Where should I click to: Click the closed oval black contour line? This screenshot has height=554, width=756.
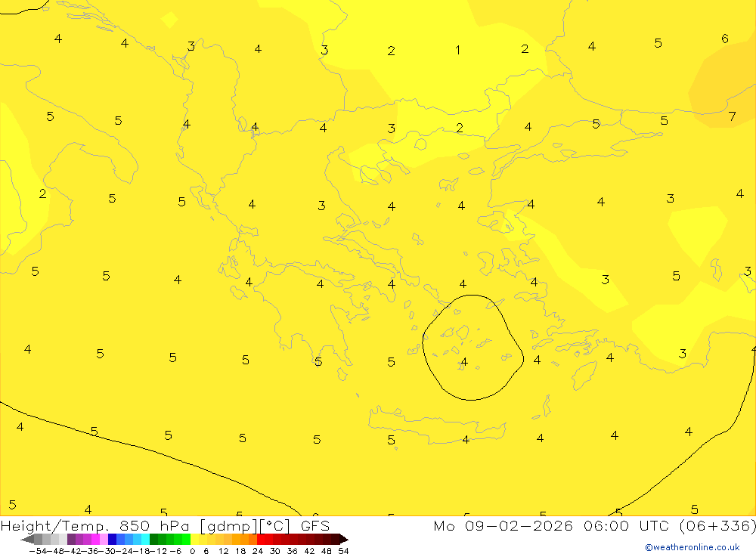tap(472, 347)
